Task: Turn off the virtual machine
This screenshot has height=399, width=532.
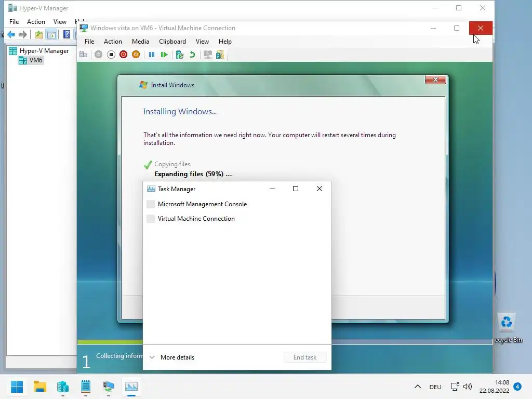Action: tap(111, 55)
